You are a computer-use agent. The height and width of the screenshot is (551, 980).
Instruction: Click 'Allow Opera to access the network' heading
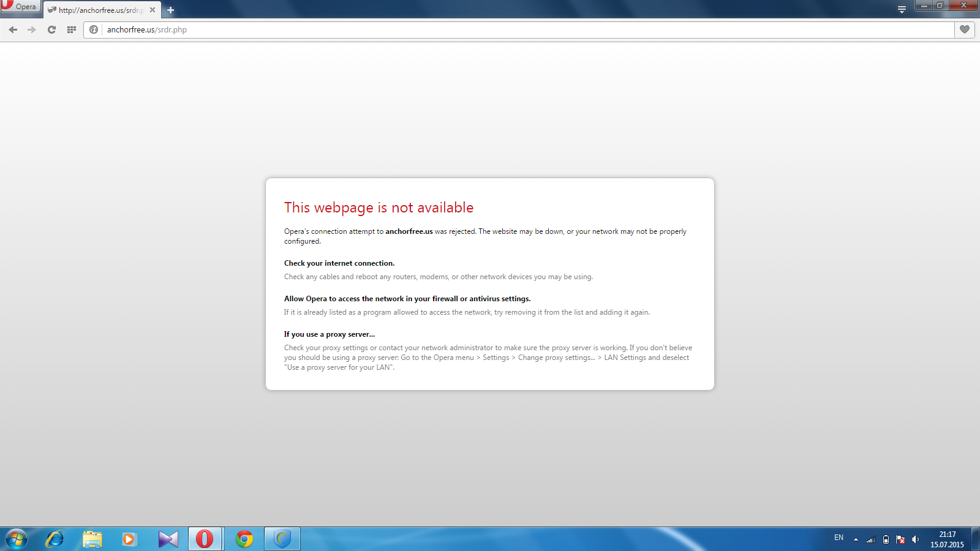407,299
